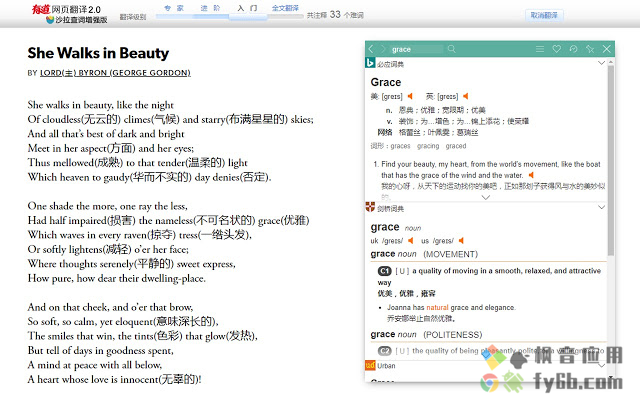Viewport: 640px width, 400px height.
Task: Set translation level to 入门 (beginner)
Action: point(247,8)
